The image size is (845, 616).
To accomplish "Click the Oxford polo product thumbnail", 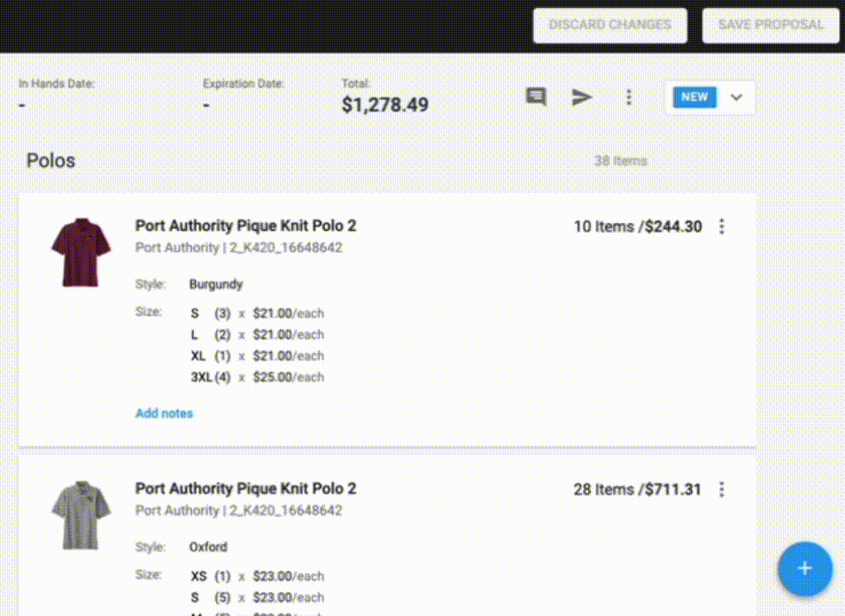I will (x=81, y=515).
